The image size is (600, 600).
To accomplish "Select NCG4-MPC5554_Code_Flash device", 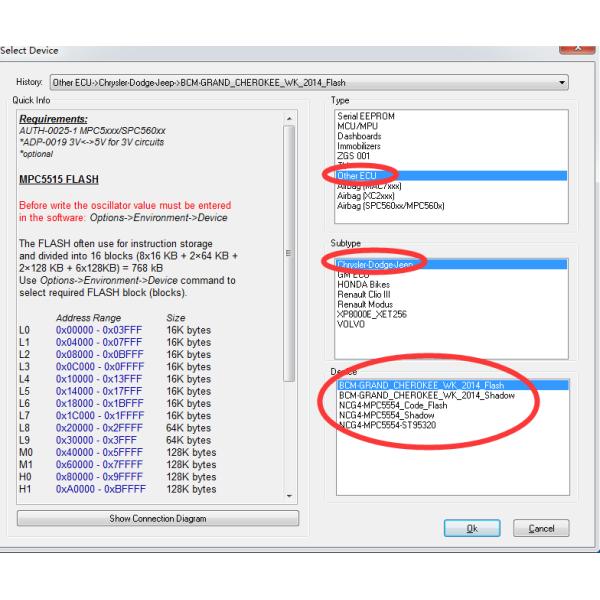I will point(392,405).
